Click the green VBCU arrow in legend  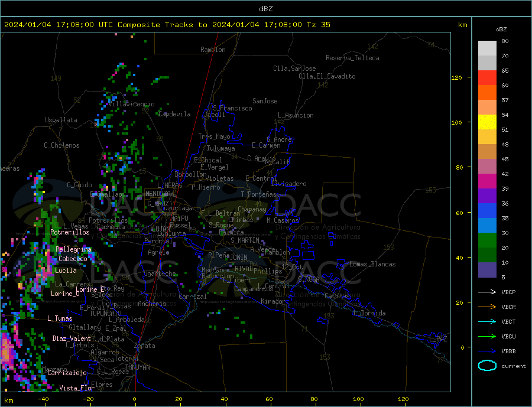(x=487, y=337)
